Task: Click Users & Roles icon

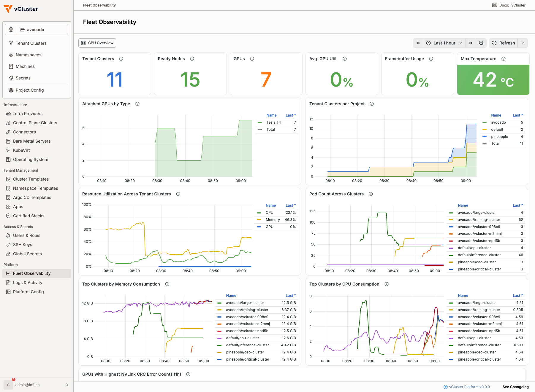Action: 8,235
